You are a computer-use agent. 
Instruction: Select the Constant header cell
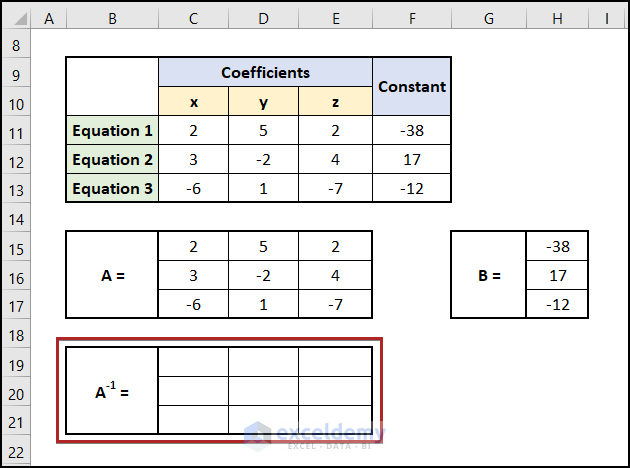click(x=411, y=87)
